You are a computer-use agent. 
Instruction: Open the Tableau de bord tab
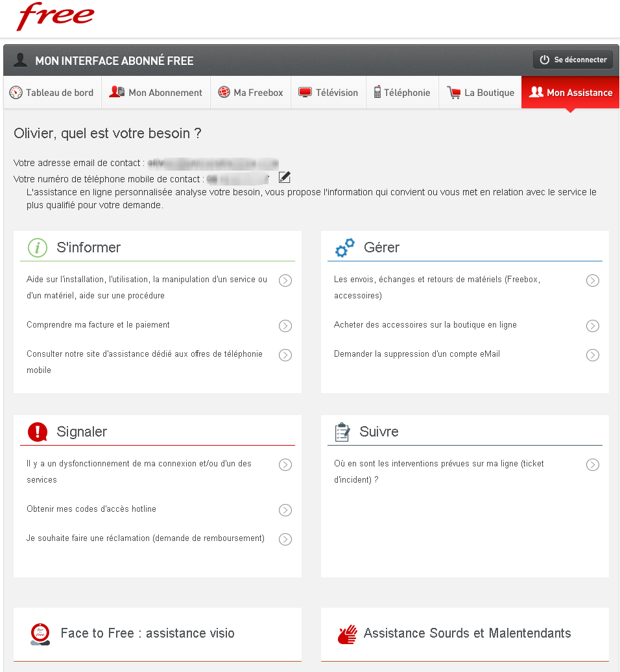[52, 93]
